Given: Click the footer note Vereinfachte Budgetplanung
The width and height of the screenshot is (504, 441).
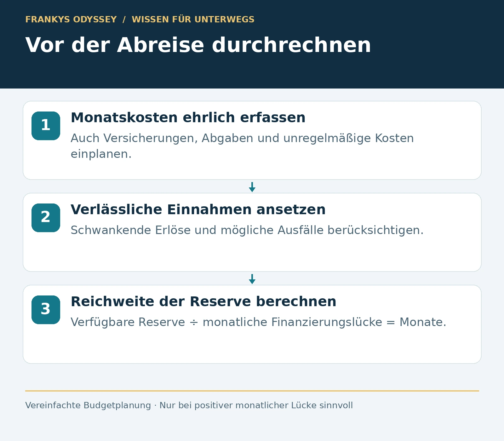Looking at the screenshot, I should pyautogui.click(x=88, y=405).
